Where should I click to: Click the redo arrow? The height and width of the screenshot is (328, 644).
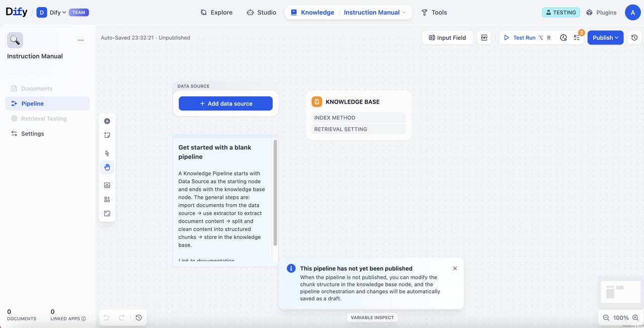point(121,318)
